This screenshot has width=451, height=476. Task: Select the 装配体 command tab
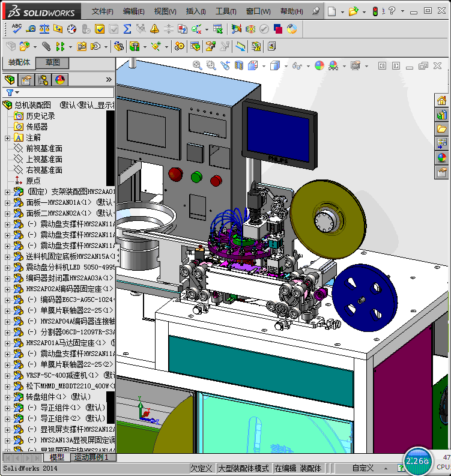[x=19, y=62]
